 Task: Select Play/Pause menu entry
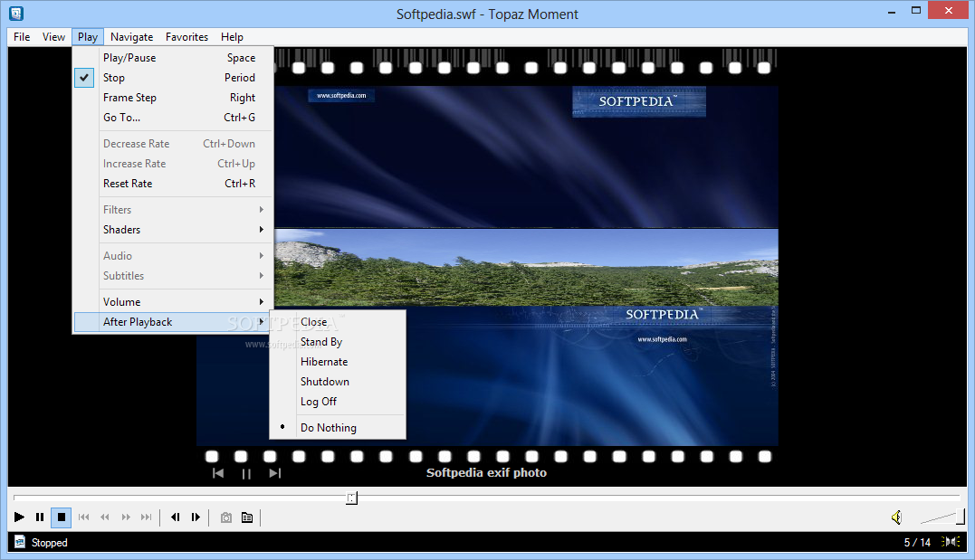174,58
